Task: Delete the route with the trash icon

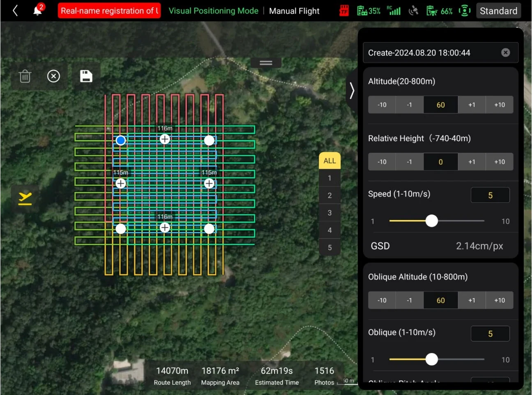Action: (25, 76)
